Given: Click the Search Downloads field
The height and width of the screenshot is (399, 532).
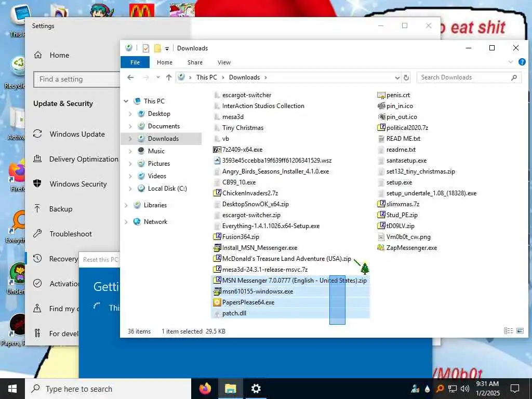Looking at the screenshot, I should (469, 78).
